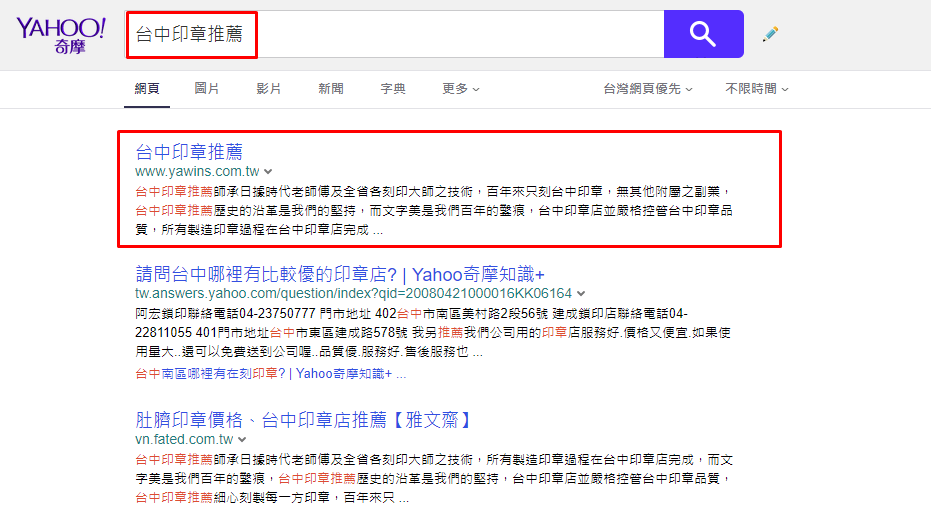Click snippet line starting 用量大..還可以免費送到公司
Viewport: 931px width, 514px height.
[x=309, y=352]
